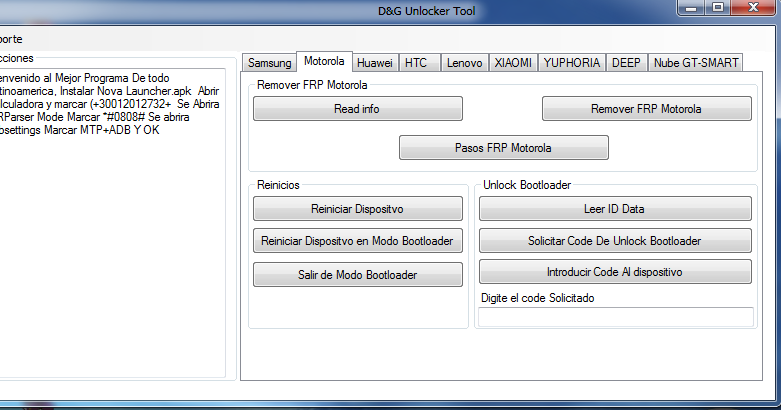Click the text line 'settings Marcar MTP+ADB Y OK'
The width and height of the screenshot is (781, 410).
click(x=79, y=130)
